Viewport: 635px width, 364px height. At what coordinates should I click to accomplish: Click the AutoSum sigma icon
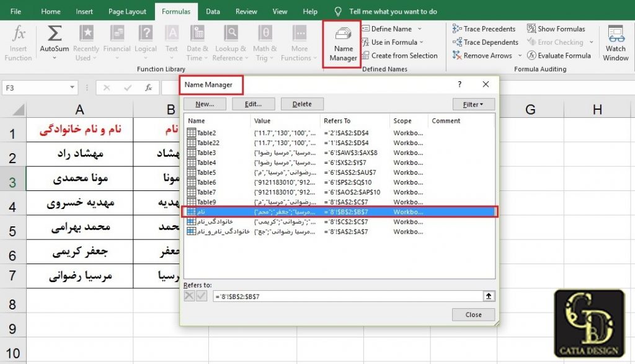coord(55,33)
